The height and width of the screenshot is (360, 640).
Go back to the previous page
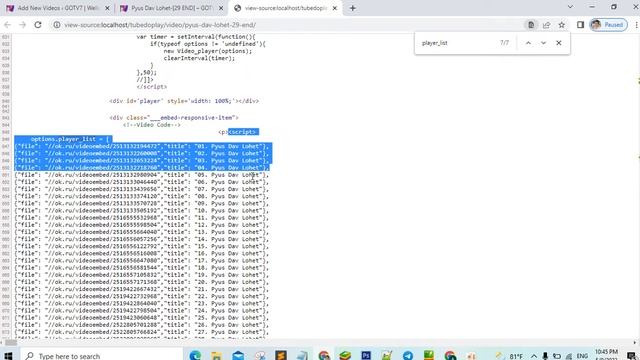7,25
